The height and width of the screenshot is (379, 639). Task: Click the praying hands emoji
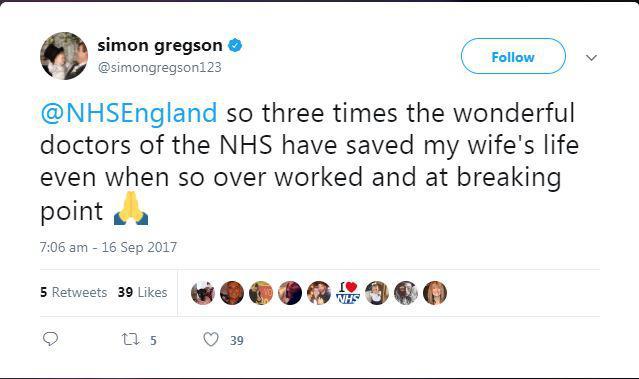[131, 208]
